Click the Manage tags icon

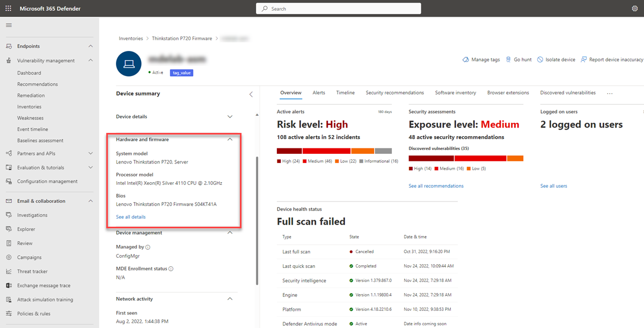pyautogui.click(x=465, y=59)
